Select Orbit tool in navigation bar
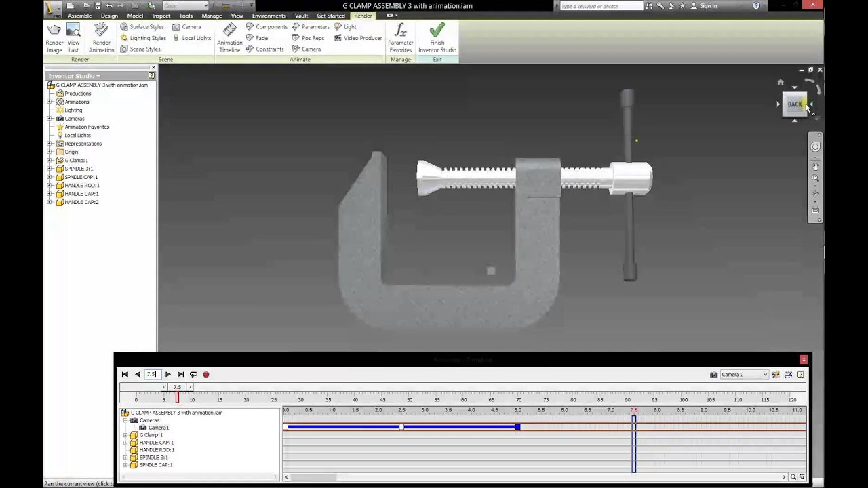 pyautogui.click(x=815, y=194)
